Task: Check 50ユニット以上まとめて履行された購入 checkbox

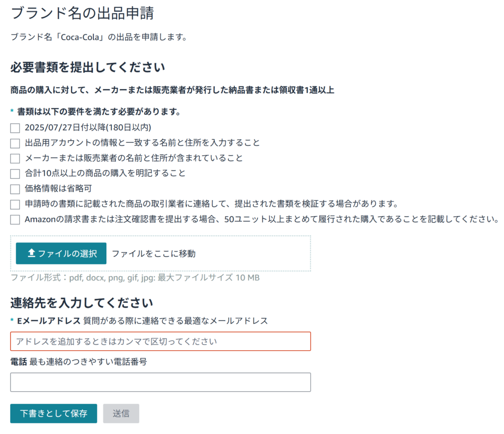Action: pos(15,219)
